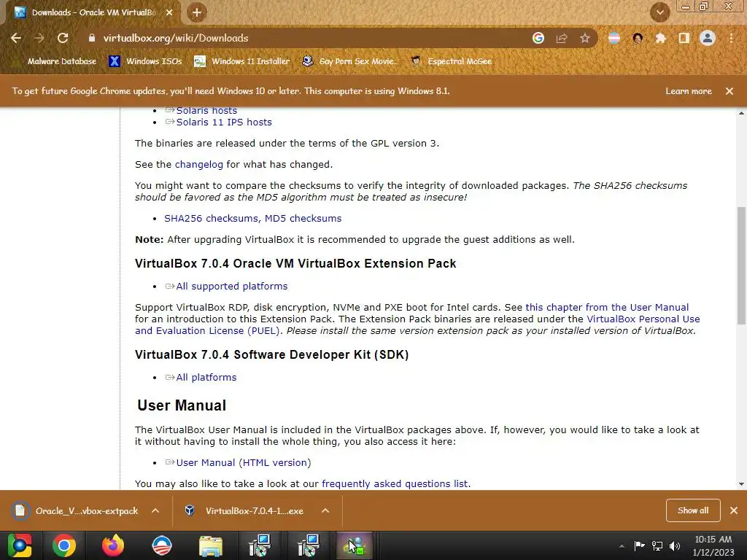Open the downloaded Oracle vbox-extpack file
The image size is (747, 560).
[75, 511]
